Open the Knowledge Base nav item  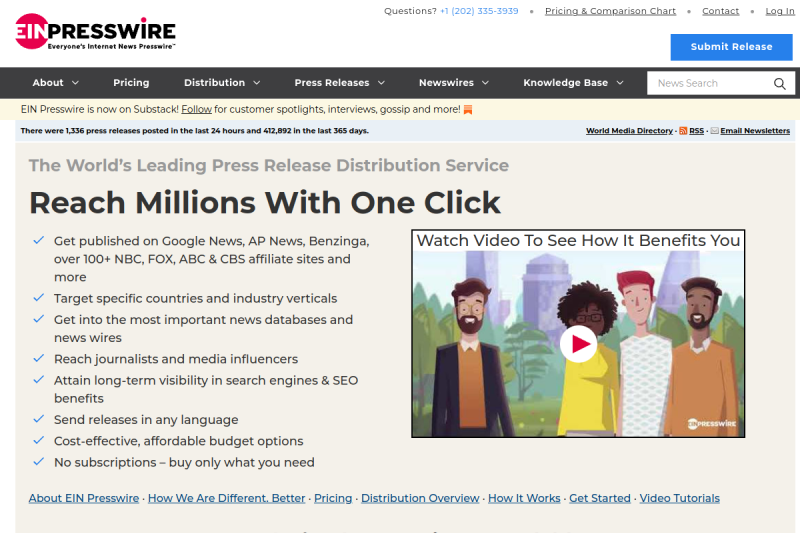565,83
